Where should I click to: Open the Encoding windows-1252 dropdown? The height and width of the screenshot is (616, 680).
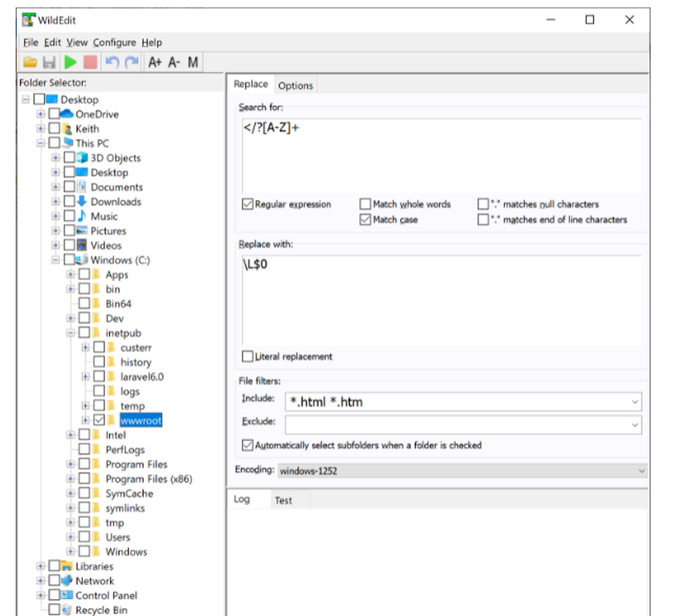[462, 470]
